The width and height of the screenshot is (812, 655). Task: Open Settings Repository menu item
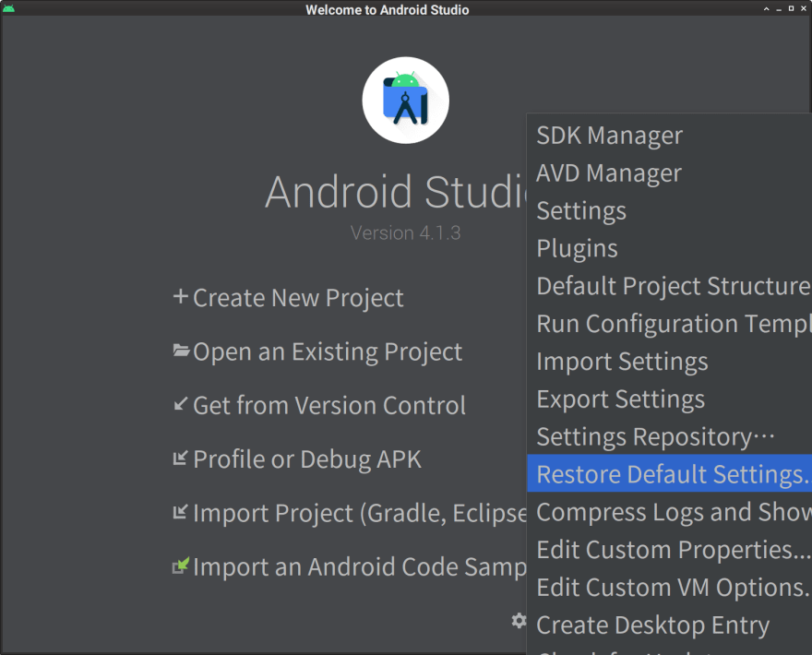(670, 436)
